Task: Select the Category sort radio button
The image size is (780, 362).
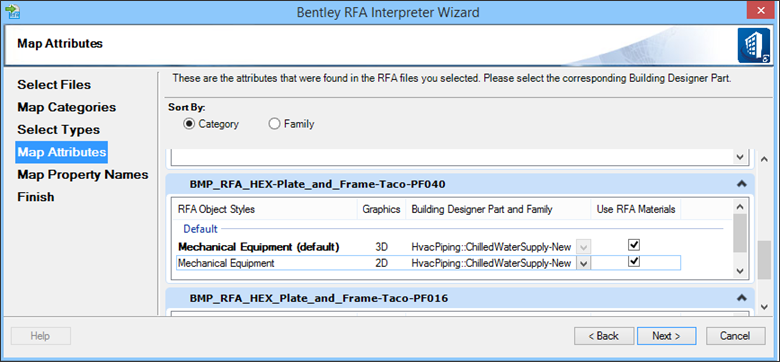Action: click(189, 124)
